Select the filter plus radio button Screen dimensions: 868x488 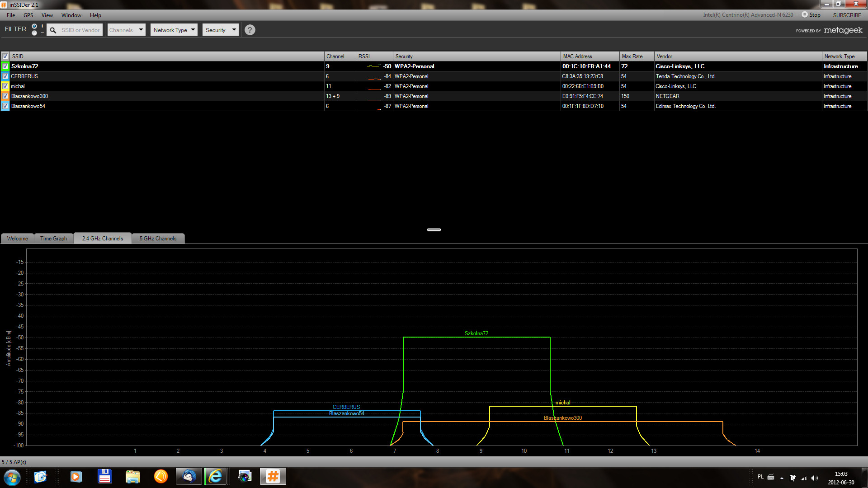coord(34,26)
